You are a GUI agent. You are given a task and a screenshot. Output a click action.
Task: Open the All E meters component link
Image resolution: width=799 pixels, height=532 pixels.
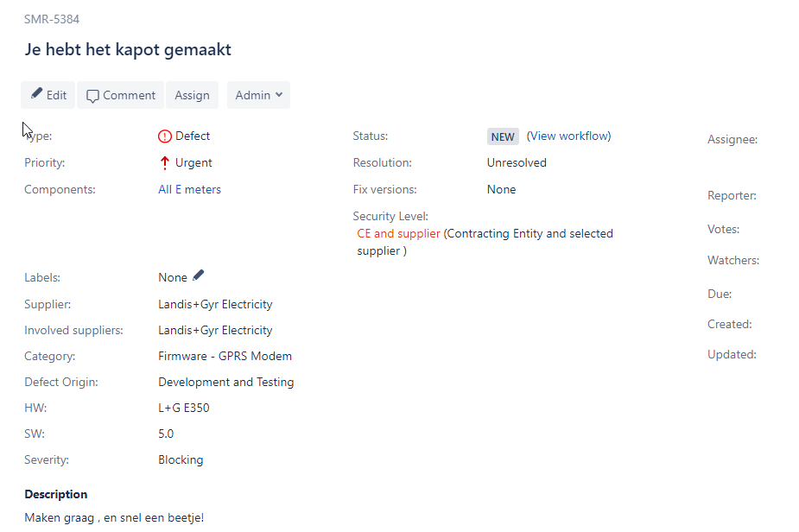pyautogui.click(x=189, y=189)
